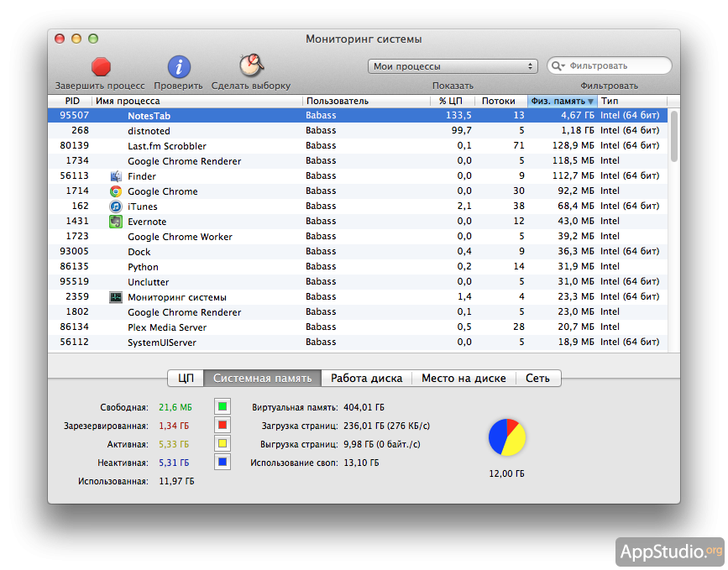The width and height of the screenshot is (728, 570).
Task: Open the Место на диске tab
Action: pos(464,378)
